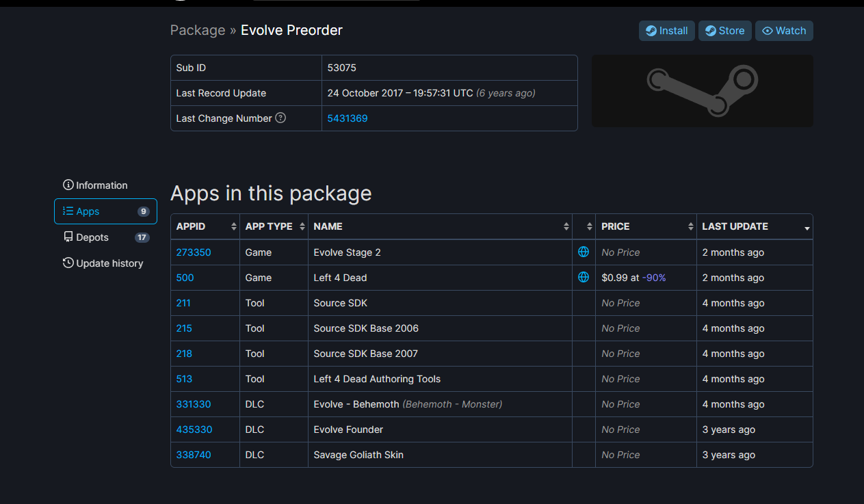The image size is (864, 504).
Task: Open app 435330 link
Action: [194, 429]
